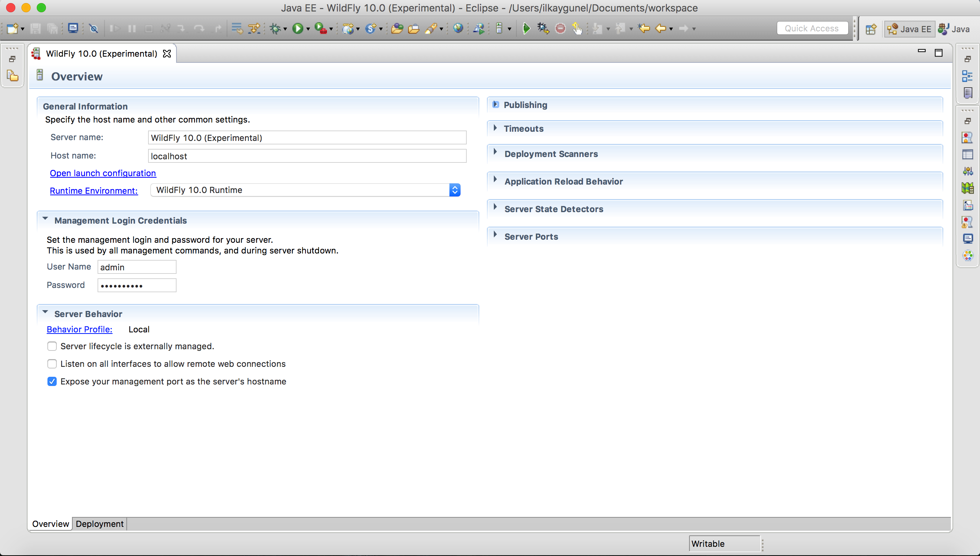Screen dimensions: 980x556
Task: Click Last Edit Location arrow icon
Action: [x=644, y=29]
